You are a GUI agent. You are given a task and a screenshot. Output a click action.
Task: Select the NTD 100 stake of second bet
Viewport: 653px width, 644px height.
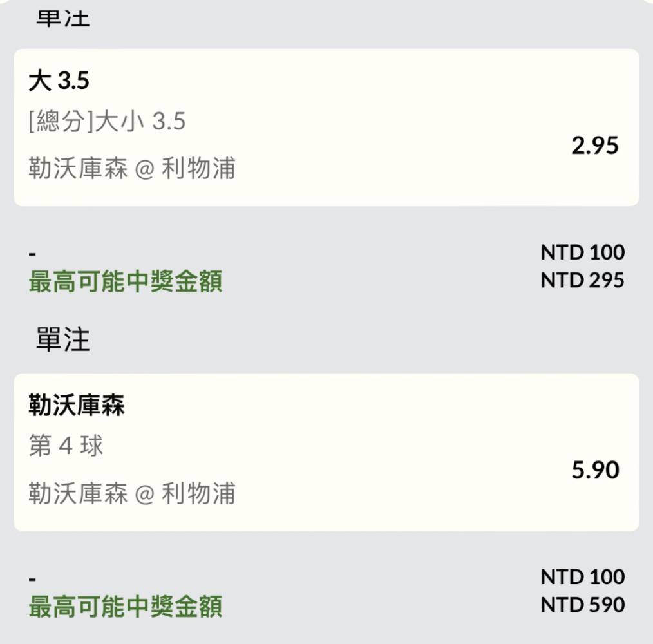coord(582,577)
